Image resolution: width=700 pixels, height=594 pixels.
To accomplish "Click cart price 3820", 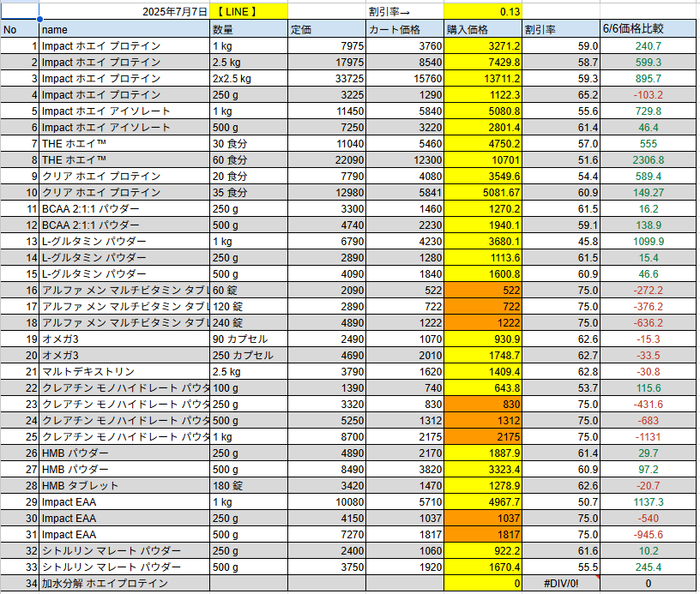I will coord(404,469).
